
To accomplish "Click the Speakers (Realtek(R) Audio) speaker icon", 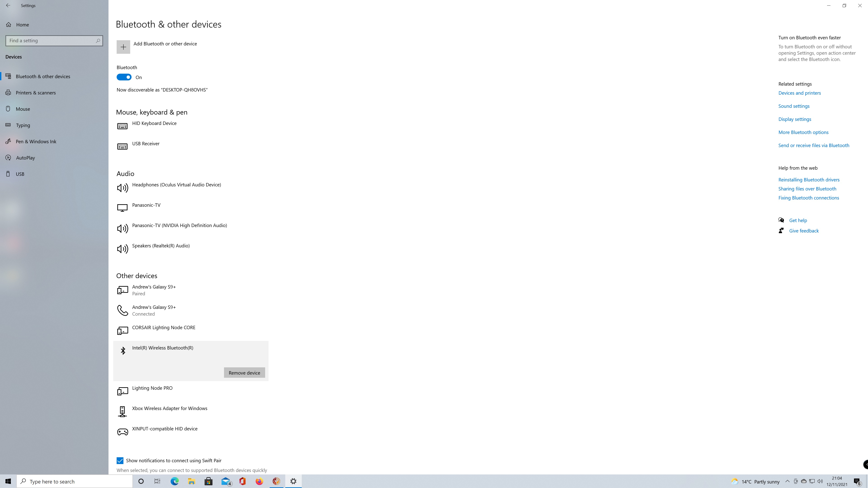I will tap(122, 249).
